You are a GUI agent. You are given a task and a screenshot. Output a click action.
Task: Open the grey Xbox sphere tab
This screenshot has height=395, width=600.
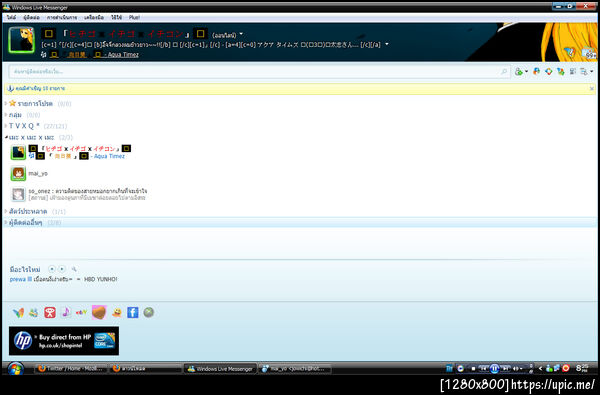click(148, 312)
